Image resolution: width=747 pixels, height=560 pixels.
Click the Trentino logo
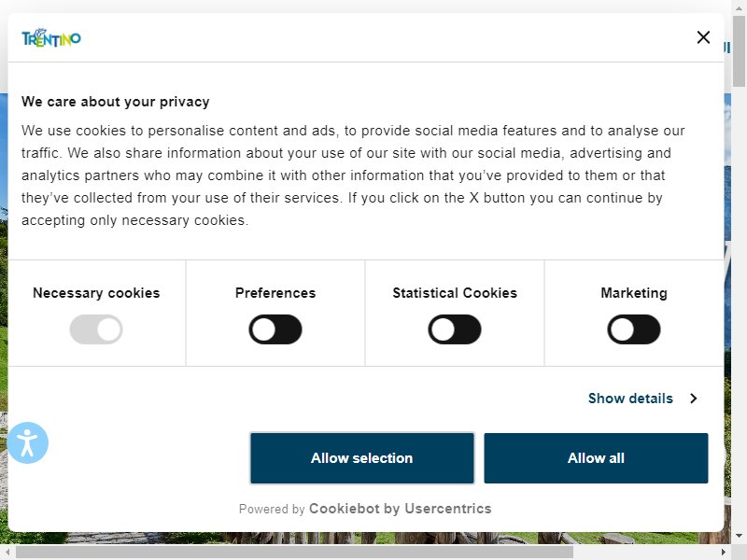pos(51,37)
